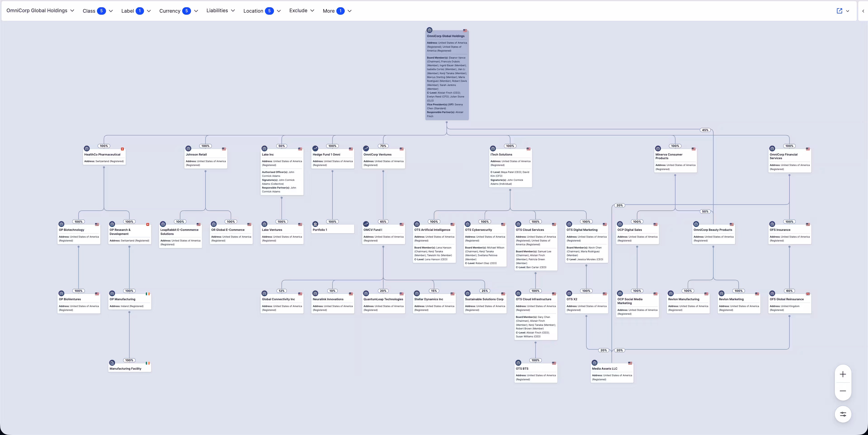Select the OR Global E-Commerce card title
This screenshot has height=435, width=868.
pyautogui.click(x=228, y=230)
